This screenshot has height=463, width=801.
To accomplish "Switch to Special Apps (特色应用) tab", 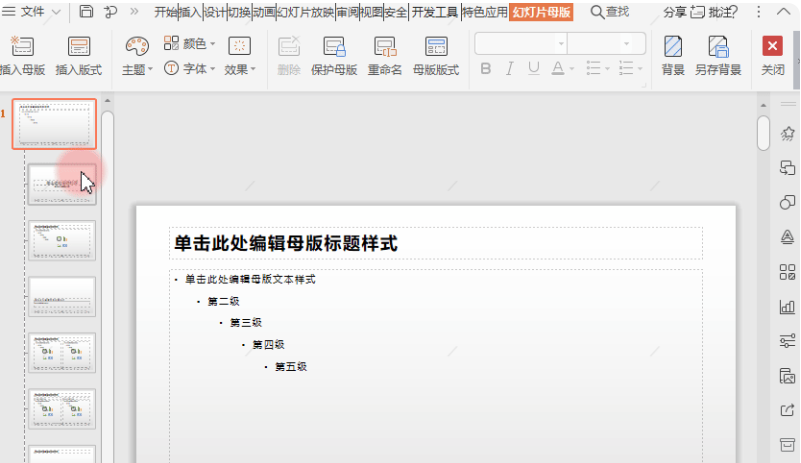I will (x=485, y=12).
